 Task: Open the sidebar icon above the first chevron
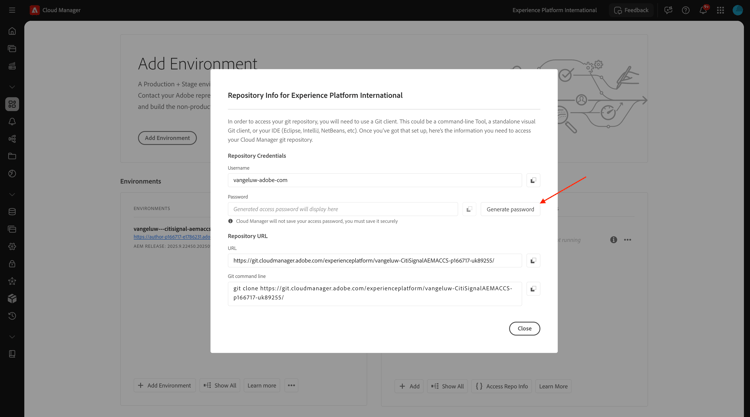12,66
